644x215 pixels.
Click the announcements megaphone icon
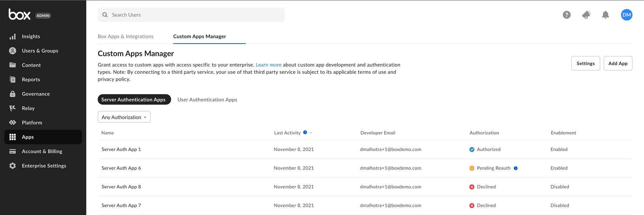click(x=586, y=15)
